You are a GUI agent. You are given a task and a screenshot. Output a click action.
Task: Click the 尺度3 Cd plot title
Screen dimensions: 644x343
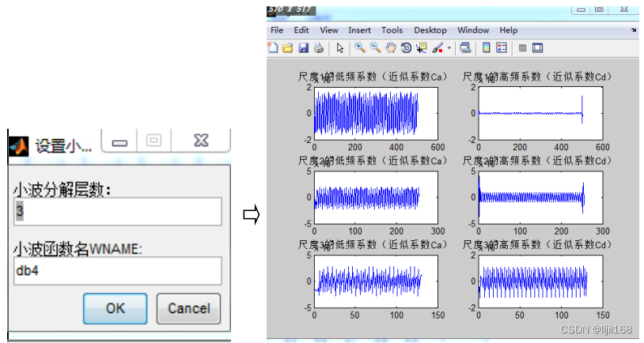[x=537, y=245]
